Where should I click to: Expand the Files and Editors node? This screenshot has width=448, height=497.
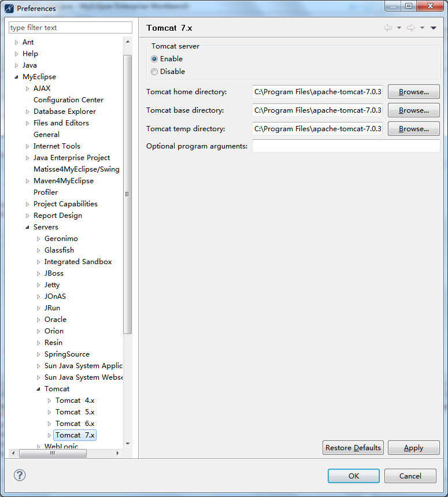27,123
